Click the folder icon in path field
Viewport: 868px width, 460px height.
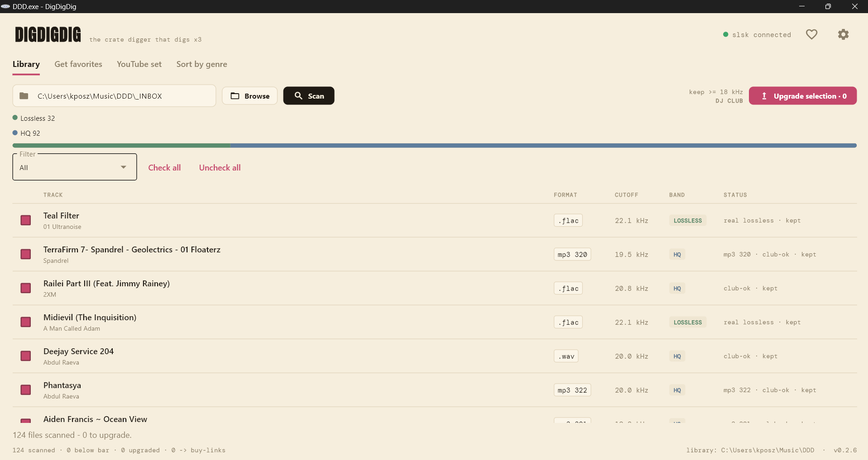tap(24, 96)
